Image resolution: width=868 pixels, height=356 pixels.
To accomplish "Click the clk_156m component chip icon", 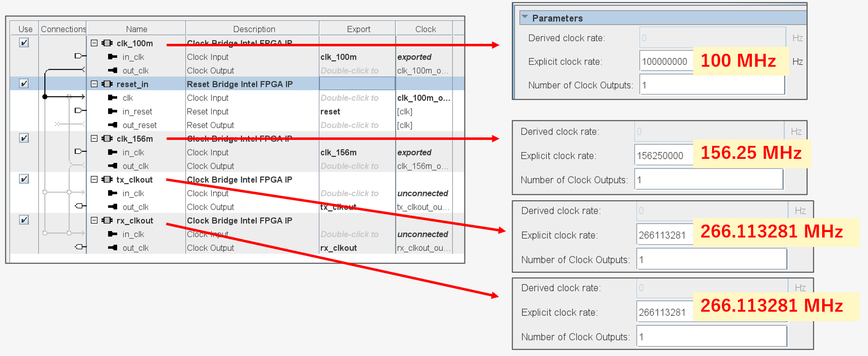I will 107,139.
